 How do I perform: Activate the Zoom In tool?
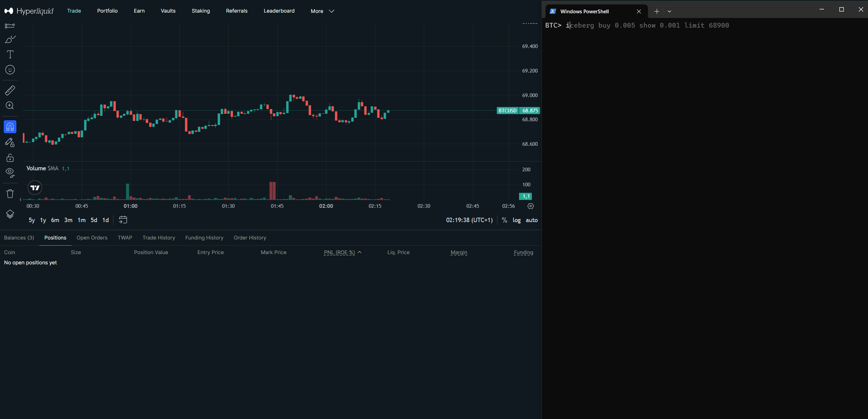[10, 106]
